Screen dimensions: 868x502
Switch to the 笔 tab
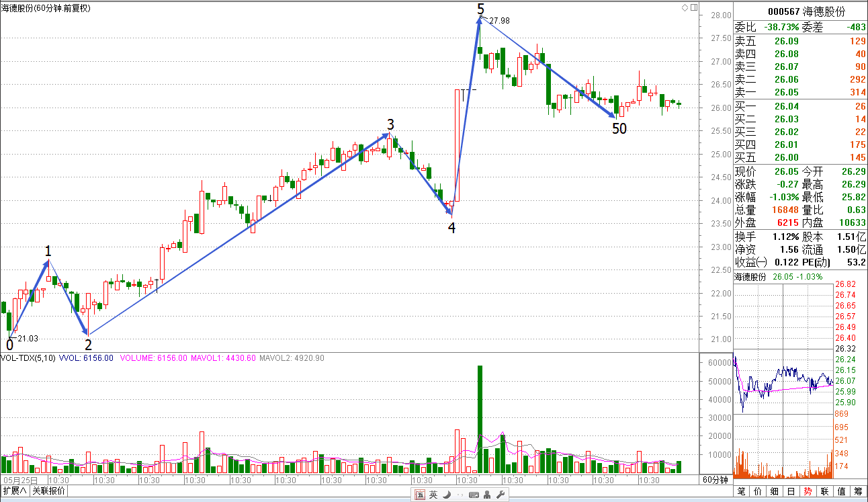click(741, 491)
